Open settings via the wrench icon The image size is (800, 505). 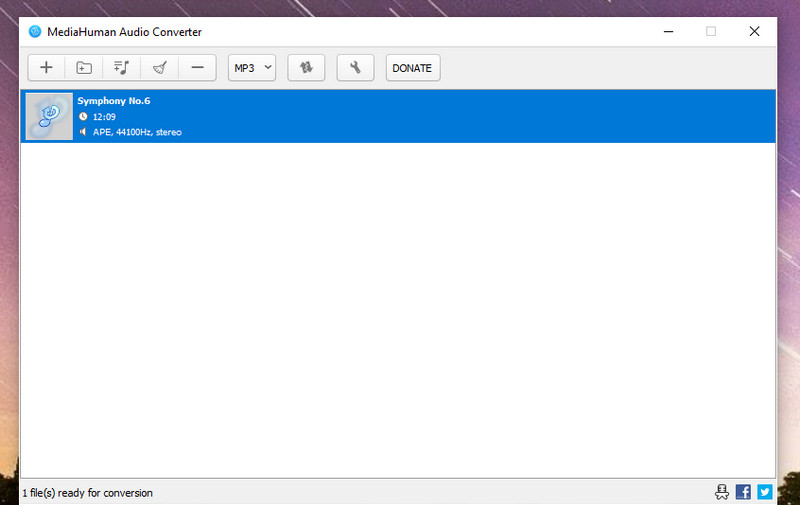click(x=355, y=68)
